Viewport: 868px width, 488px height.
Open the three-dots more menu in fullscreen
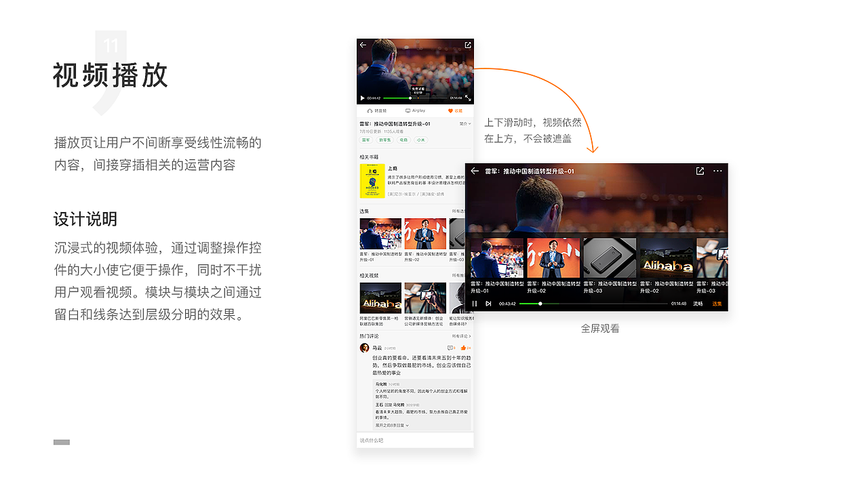tap(717, 171)
